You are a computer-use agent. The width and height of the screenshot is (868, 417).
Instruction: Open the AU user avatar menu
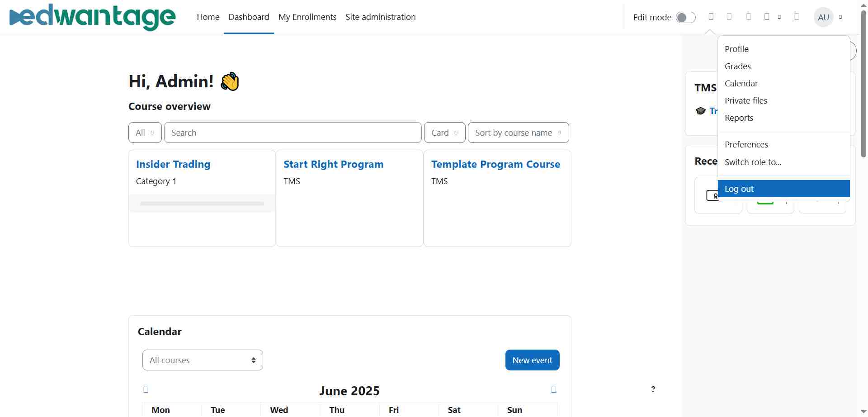823,17
